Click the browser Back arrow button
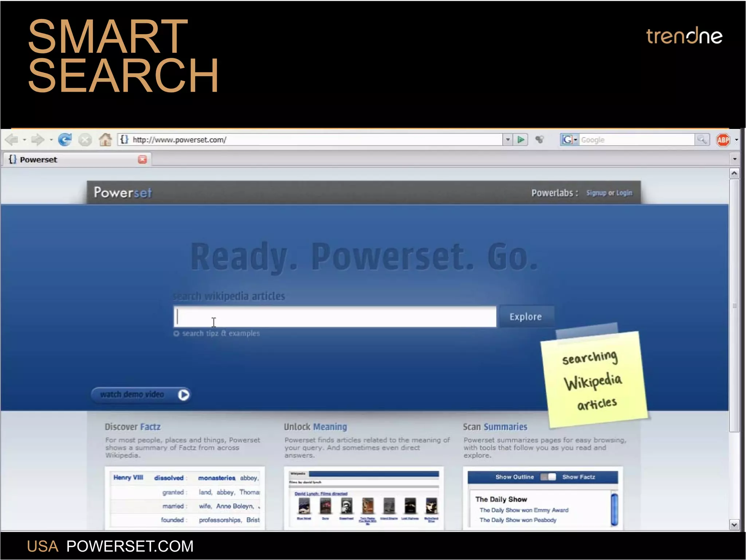This screenshot has height=560, width=746. pyautogui.click(x=11, y=139)
